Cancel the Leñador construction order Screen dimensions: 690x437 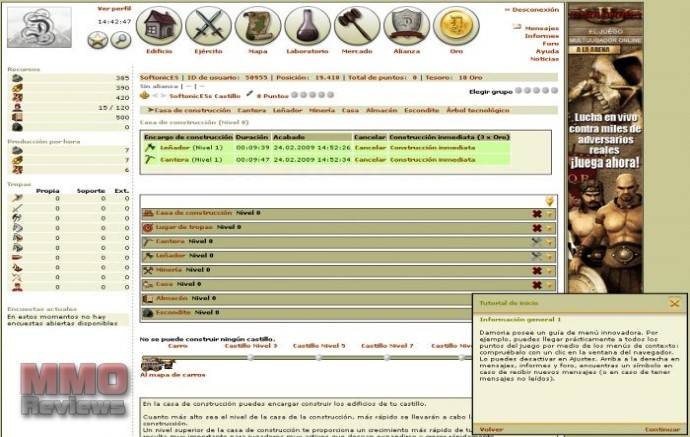click(x=370, y=147)
